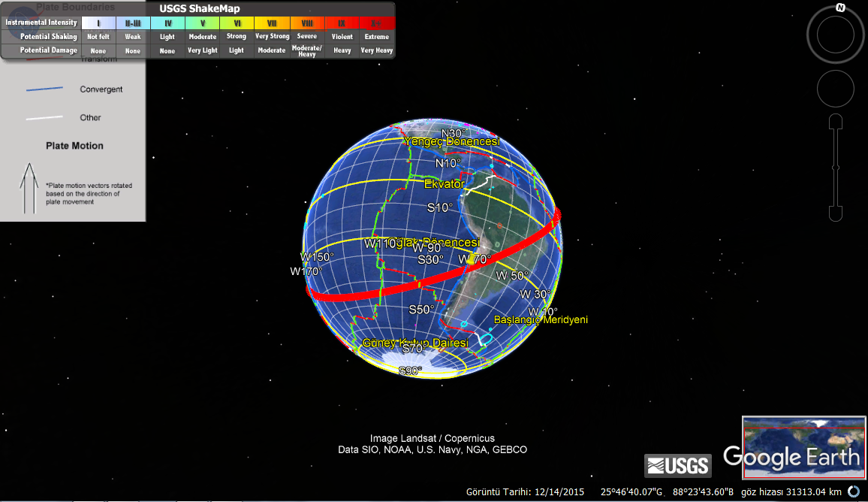This screenshot has height=502, width=868.
Task: Click 'Plate Motion' legend heading
Action: coord(74,146)
